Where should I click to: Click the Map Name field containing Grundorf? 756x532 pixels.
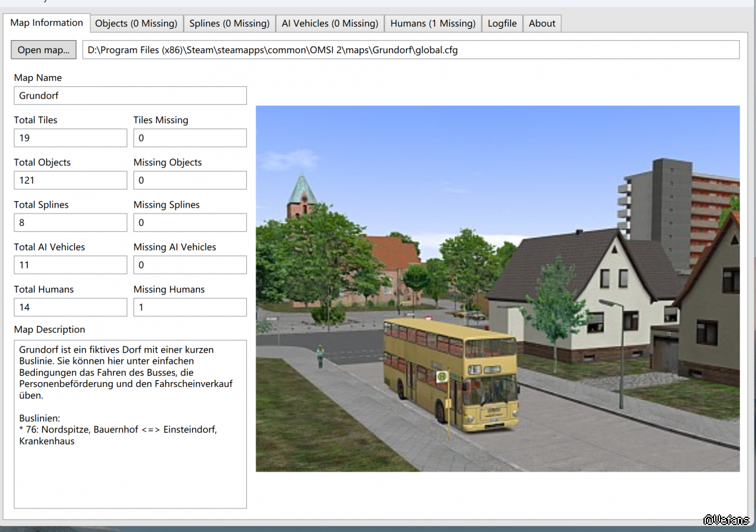(x=130, y=96)
